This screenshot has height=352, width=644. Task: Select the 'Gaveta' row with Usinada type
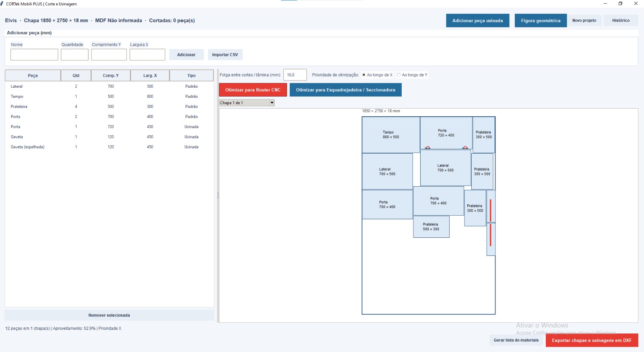coord(109,137)
